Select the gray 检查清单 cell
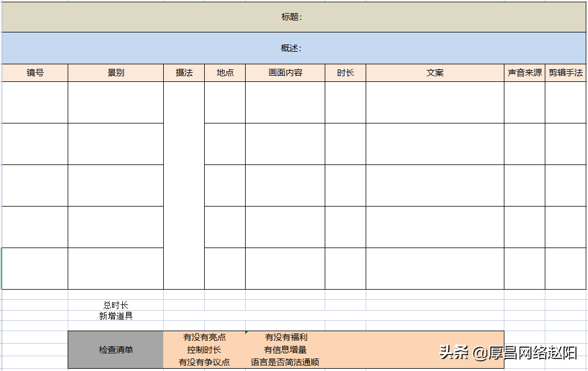This screenshot has height=371, width=588. (115, 349)
